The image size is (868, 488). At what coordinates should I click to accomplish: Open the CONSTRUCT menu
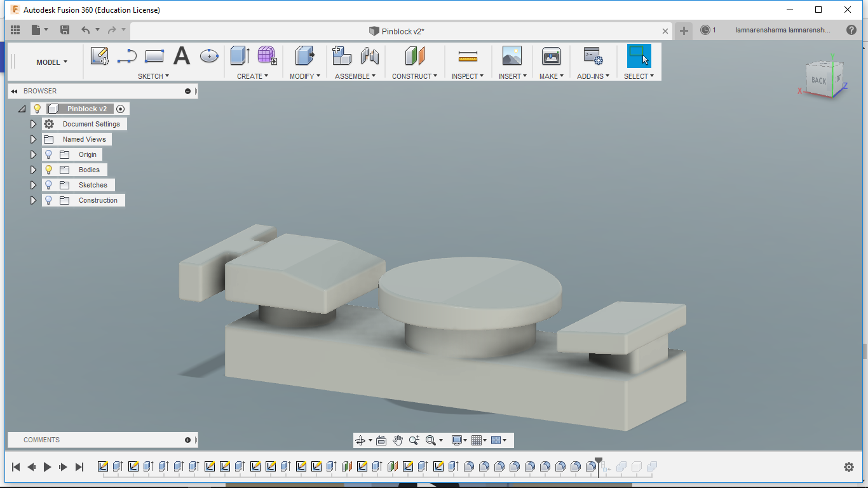tap(415, 76)
